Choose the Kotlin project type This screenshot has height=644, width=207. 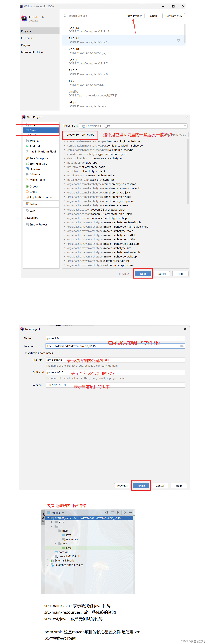pos(31,204)
